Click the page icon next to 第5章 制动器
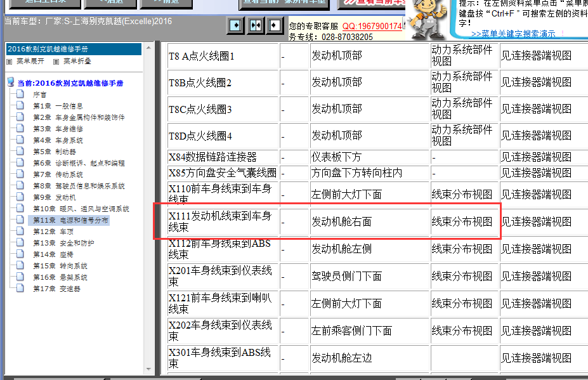588x380 pixels. point(20,151)
